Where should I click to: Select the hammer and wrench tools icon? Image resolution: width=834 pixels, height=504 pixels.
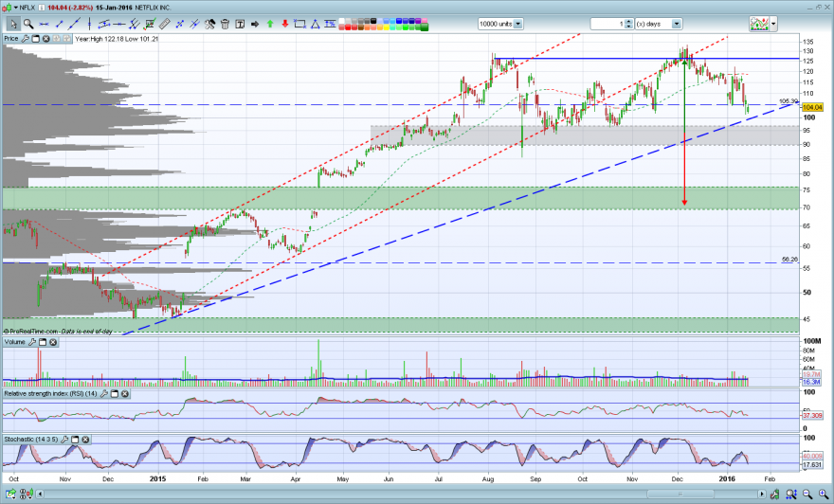(210, 24)
